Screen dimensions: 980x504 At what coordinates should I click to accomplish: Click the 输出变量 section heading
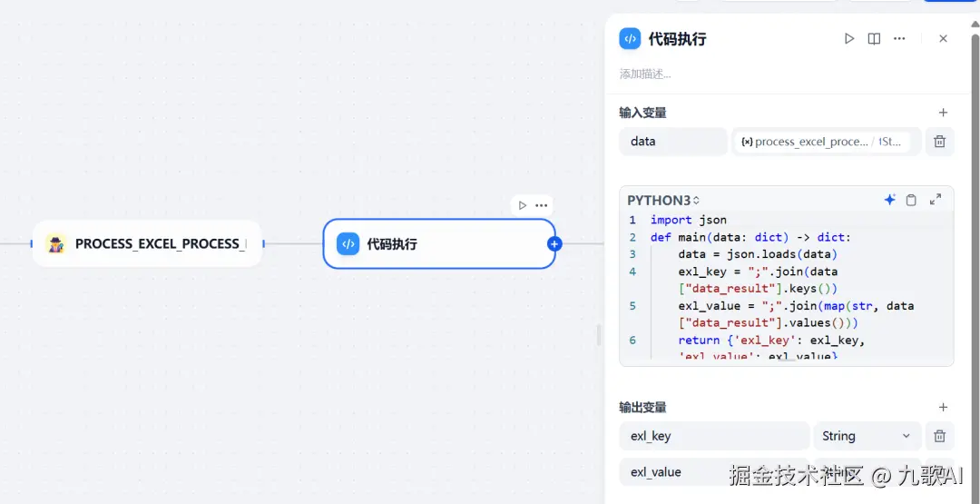point(642,407)
